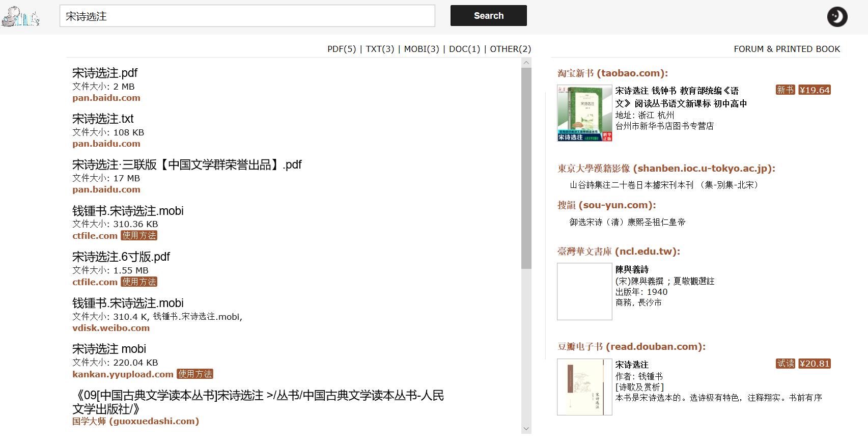Click Taobao 宋诗选注 book cover thumbnail
The image size is (868, 442).
584,113
